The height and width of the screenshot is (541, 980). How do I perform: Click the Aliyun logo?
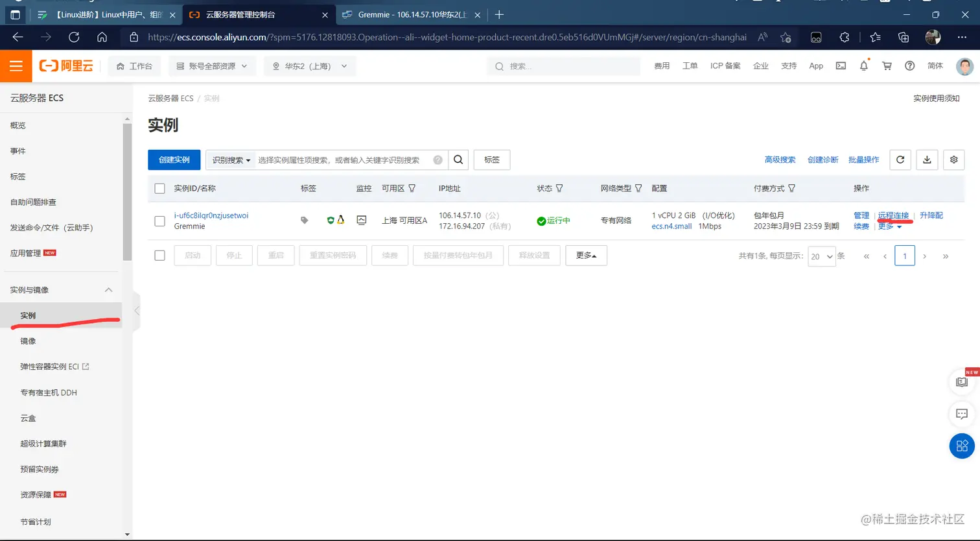coord(65,66)
